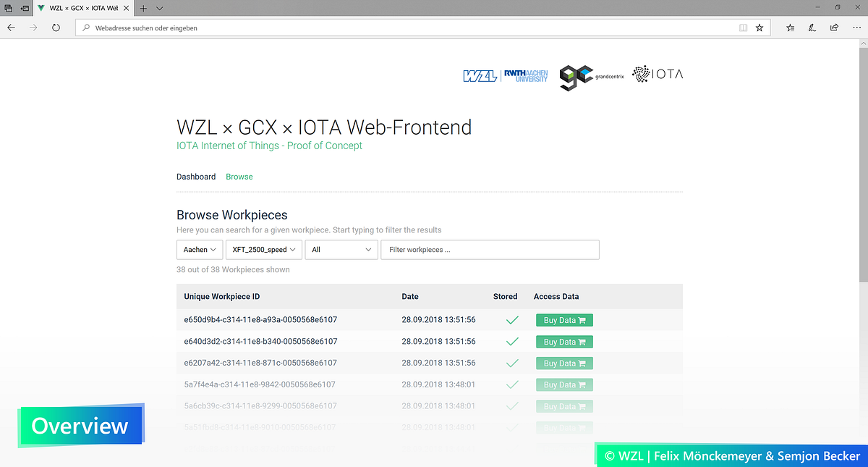The height and width of the screenshot is (467, 868).
Task: Click the Filter workpieces input field
Action: click(490, 250)
